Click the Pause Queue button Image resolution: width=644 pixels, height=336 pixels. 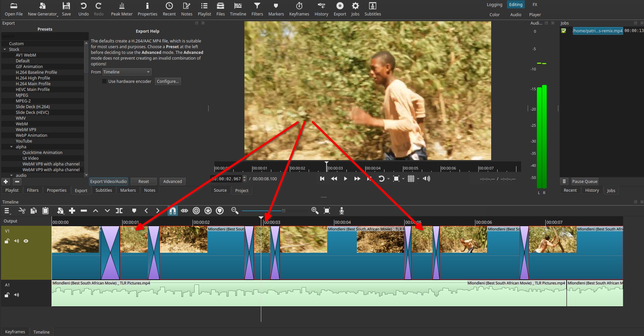coord(584,181)
